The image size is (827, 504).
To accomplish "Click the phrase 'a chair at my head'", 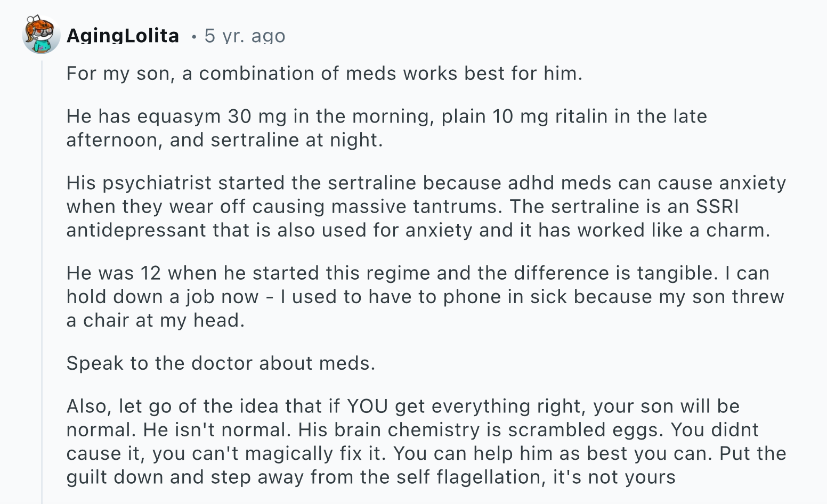I will pyautogui.click(x=155, y=320).
